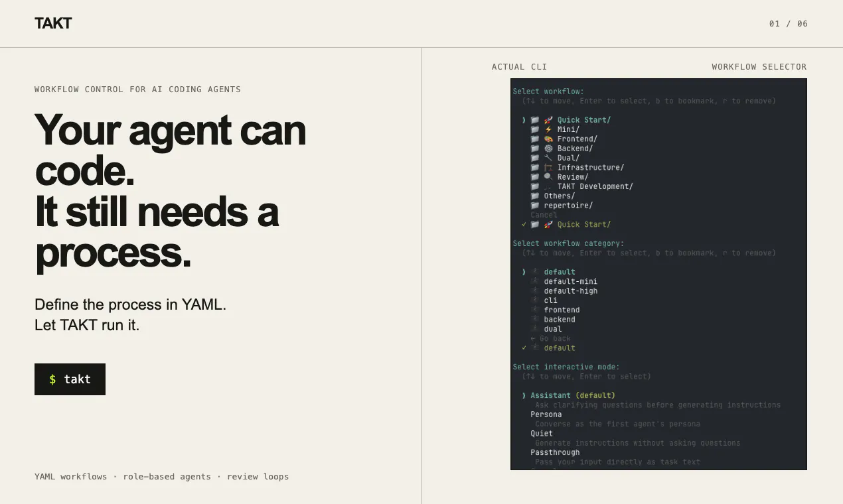Image resolution: width=843 pixels, height=504 pixels.
Task: Click the check mark before the yellow 'default'
Action: [524, 347]
